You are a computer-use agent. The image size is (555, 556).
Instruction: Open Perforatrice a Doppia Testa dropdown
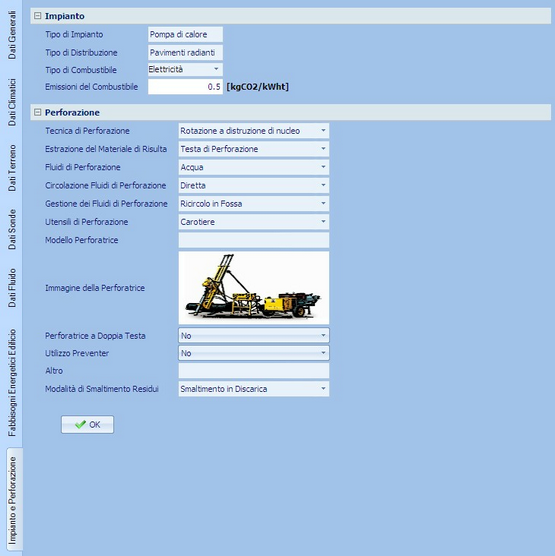(x=323, y=335)
